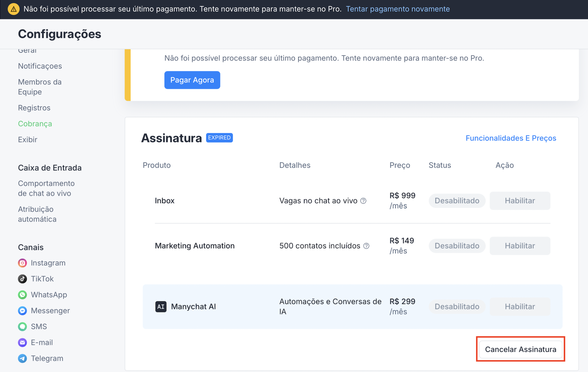Click the Pagar Agora button

tap(192, 80)
